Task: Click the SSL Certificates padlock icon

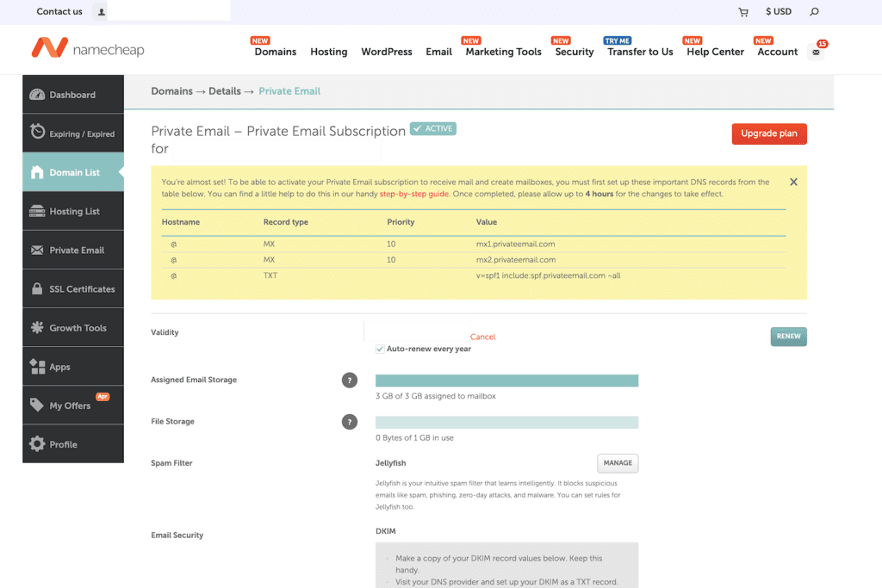Action: pyautogui.click(x=37, y=288)
